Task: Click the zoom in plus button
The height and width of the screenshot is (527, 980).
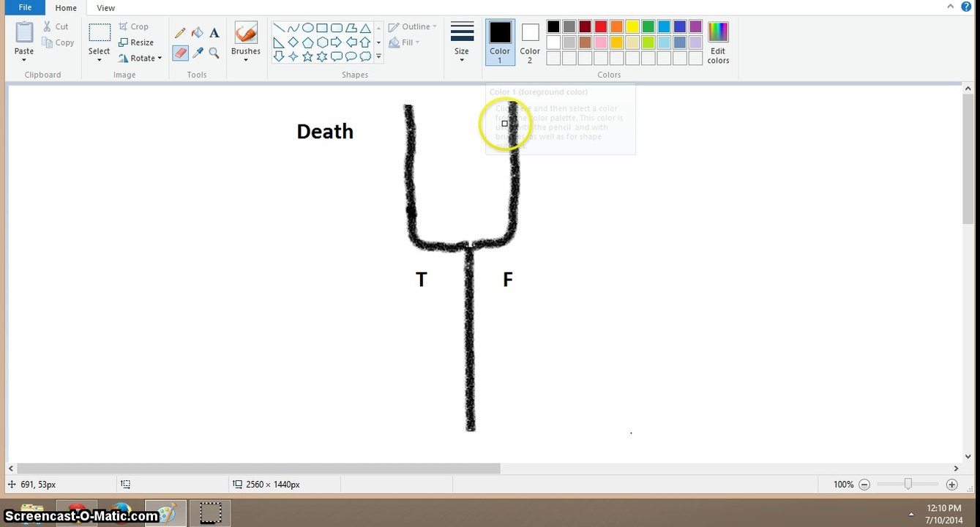Action: (x=951, y=485)
